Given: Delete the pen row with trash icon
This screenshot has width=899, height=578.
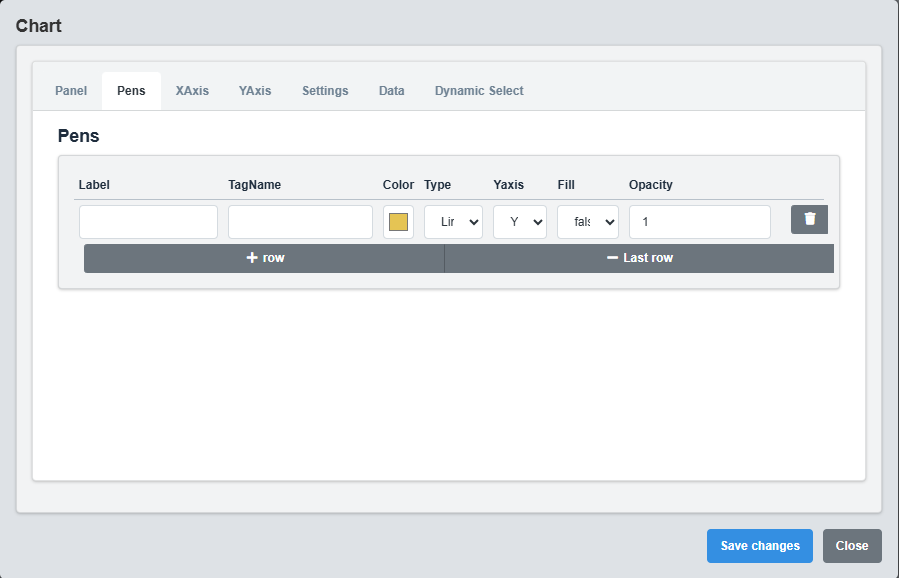Looking at the screenshot, I should 809,220.
